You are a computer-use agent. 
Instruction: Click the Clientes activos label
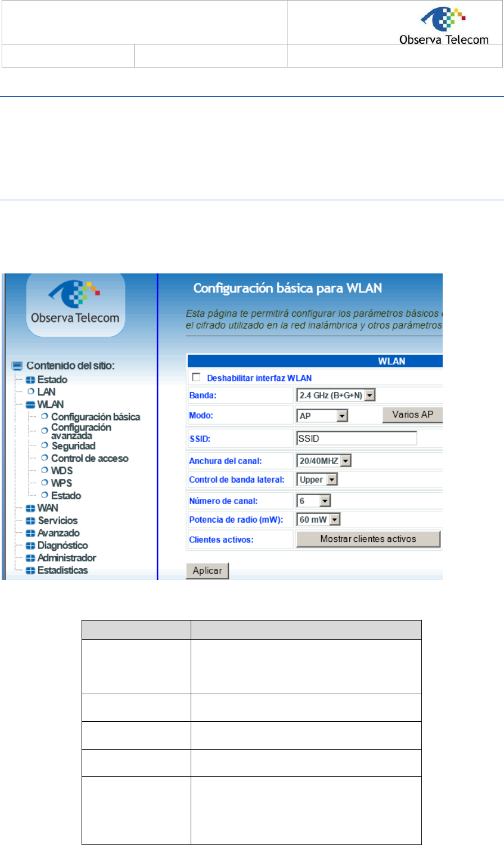click(221, 540)
